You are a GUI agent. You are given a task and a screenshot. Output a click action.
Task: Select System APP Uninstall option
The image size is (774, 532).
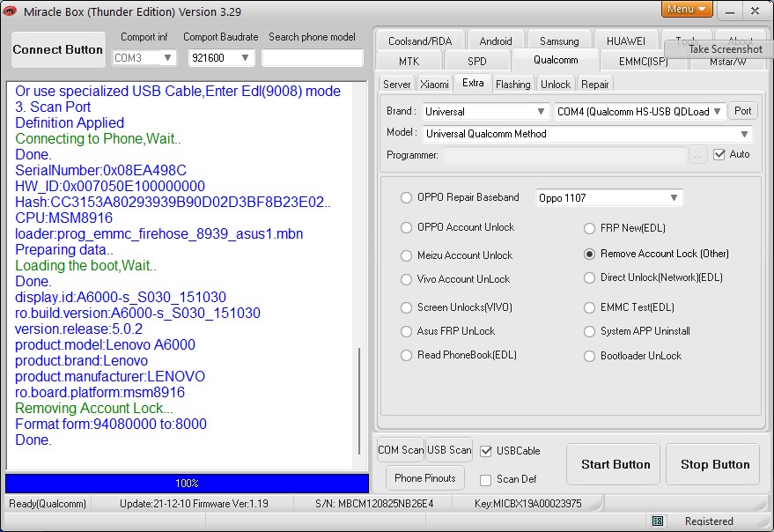589,331
